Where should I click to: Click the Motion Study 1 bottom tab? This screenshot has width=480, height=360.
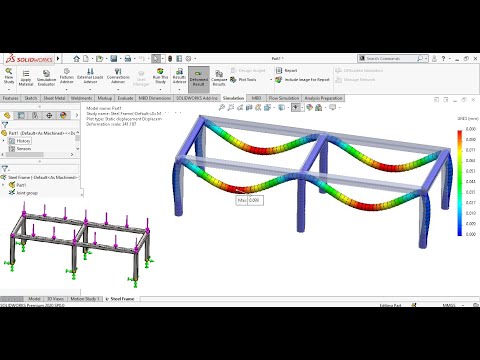(85, 299)
